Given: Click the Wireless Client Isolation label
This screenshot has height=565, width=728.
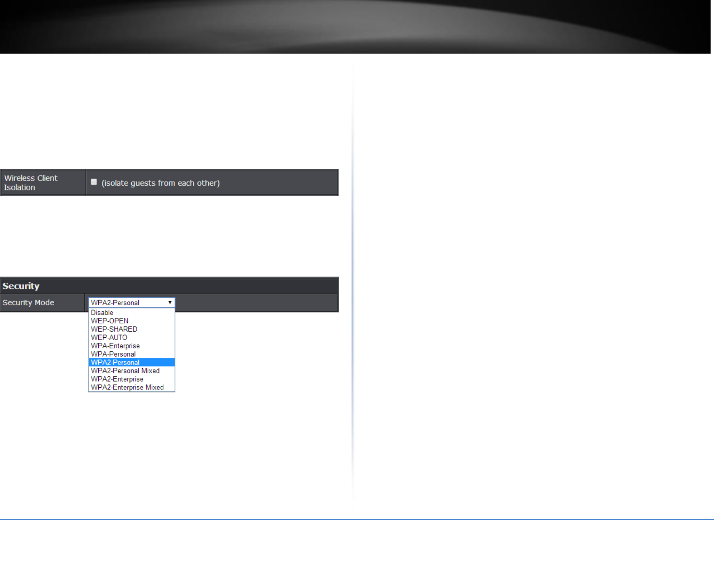Looking at the screenshot, I should pyautogui.click(x=31, y=183).
